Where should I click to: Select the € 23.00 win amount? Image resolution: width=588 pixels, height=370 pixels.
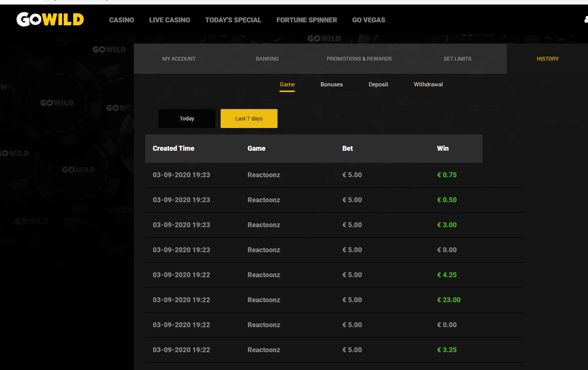click(449, 300)
